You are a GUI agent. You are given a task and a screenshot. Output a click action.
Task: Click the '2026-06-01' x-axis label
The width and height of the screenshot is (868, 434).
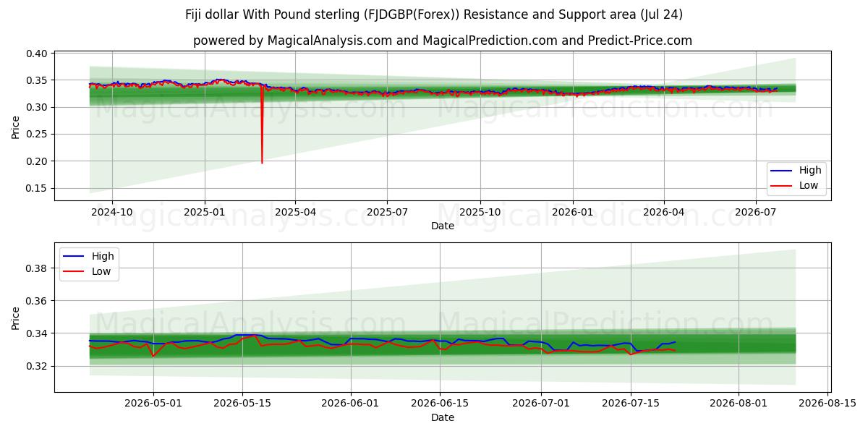pos(351,404)
